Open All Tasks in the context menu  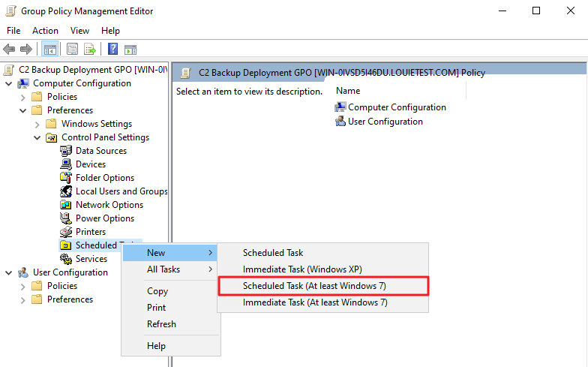pos(171,269)
